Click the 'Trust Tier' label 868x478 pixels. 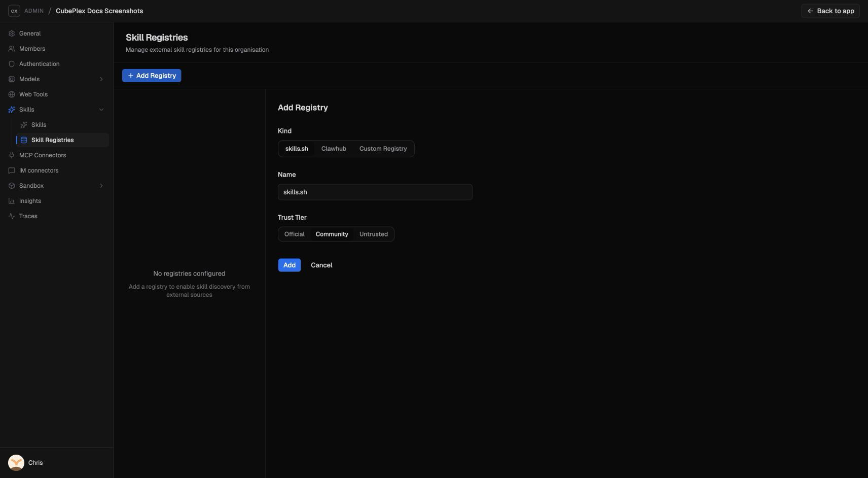tap(292, 217)
